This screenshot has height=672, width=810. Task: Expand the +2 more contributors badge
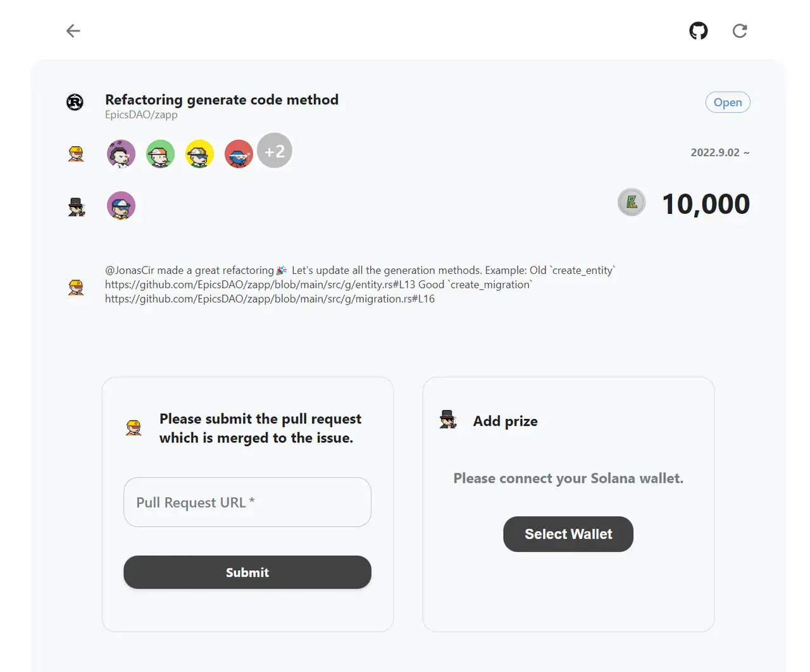275,151
